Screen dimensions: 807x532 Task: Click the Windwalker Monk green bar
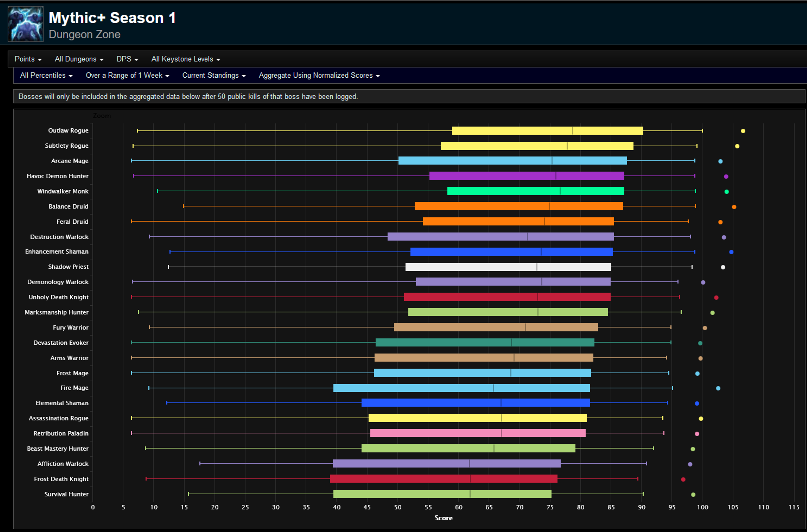pyautogui.click(x=536, y=191)
